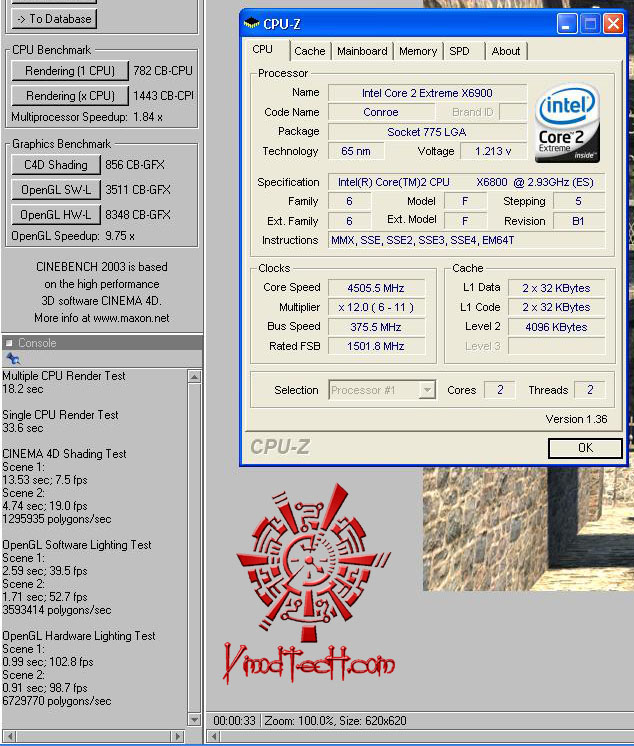Image resolution: width=634 pixels, height=746 pixels.
Task: Click console scrollbar up arrow
Action: point(194,377)
